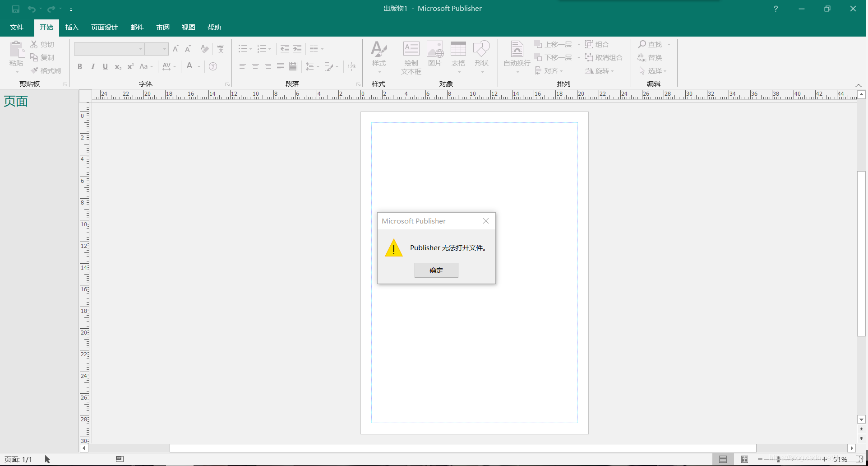The height and width of the screenshot is (466, 868).
Task: Click the increase indent icon
Action: 297,49
